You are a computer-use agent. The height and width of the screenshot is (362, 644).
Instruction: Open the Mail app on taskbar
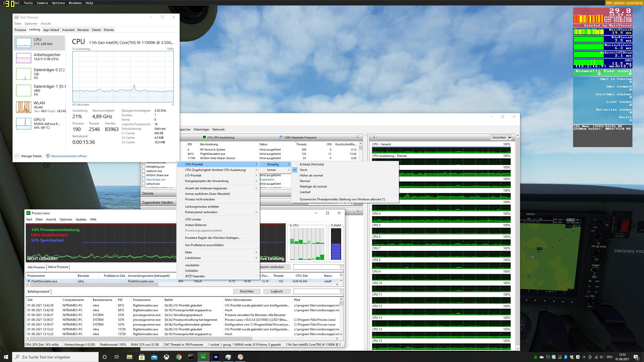coord(154,357)
